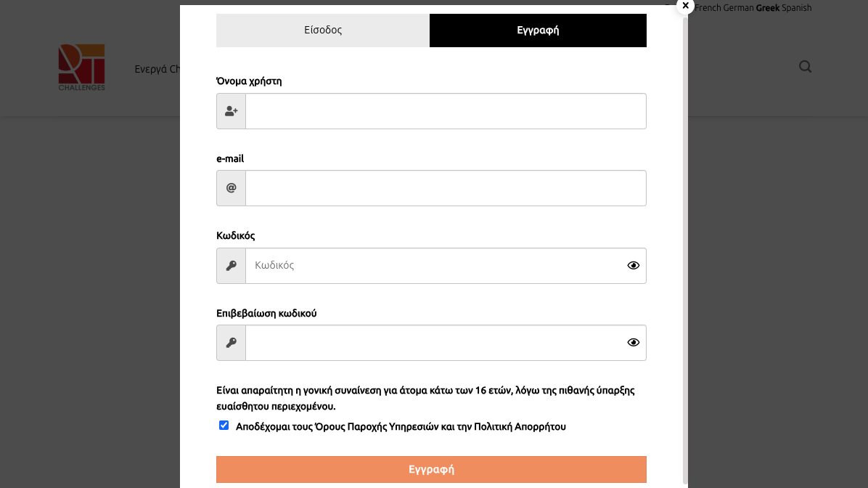Close the registration dialog with X
The width and height of the screenshot is (868, 488).
tap(685, 6)
